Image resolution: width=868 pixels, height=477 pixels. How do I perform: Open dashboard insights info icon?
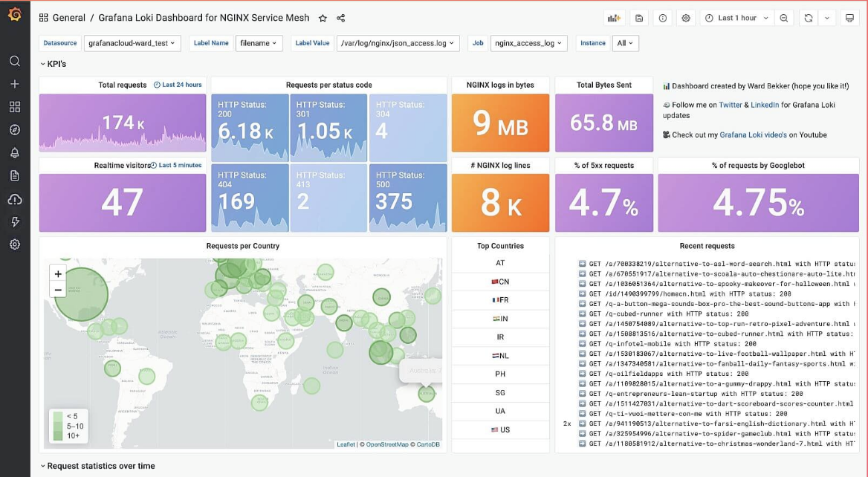(x=663, y=19)
